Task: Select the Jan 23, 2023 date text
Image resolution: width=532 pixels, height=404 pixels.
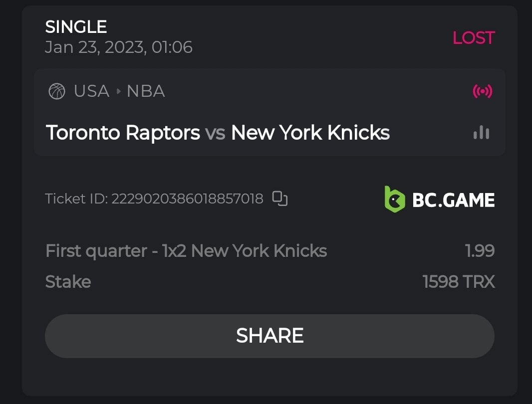Action: point(118,47)
